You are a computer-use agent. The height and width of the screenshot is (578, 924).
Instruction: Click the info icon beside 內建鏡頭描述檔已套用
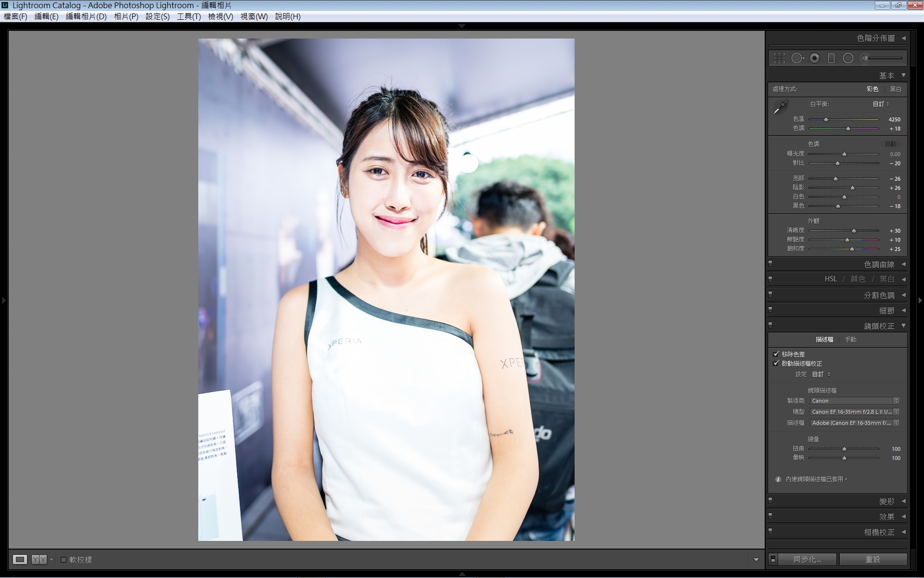(778, 479)
